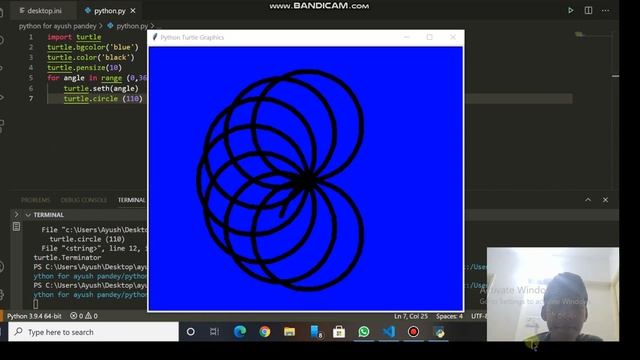Close the Python Turtle Graphics window
The height and width of the screenshot is (360, 640).
click(453, 37)
